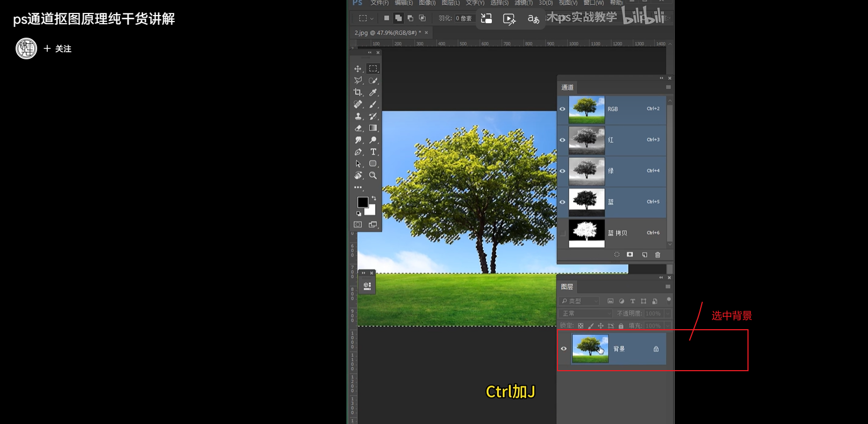Open the 图像(I) menu
Viewport: 868px width, 424px height.
tap(427, 3)
